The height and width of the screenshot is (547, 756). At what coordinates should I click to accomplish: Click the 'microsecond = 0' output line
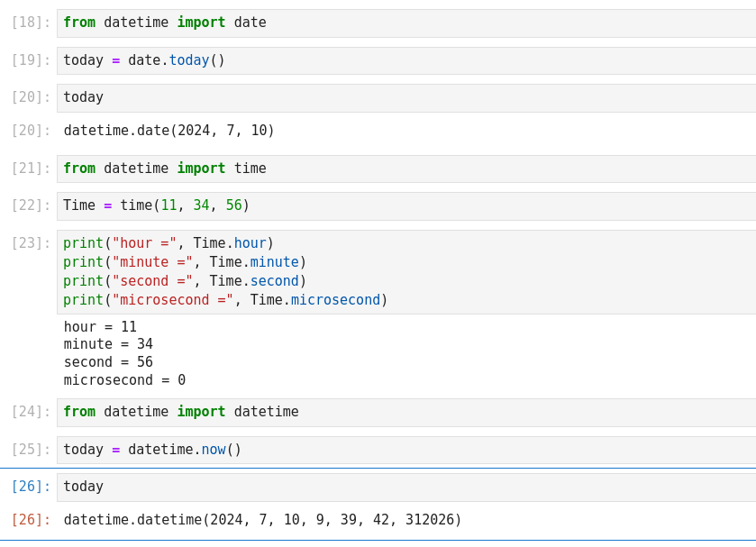[124, 380]
